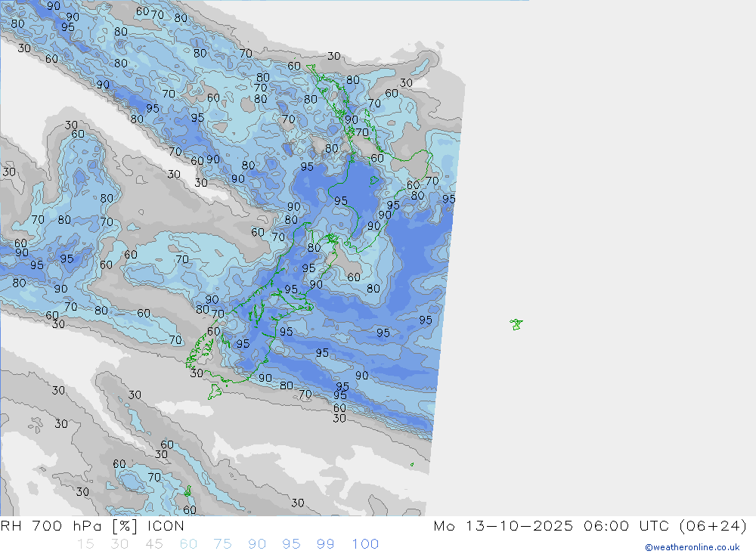
Task: Click the weatheronline.co.uk copyright link
Action: [x=692, y=547]
